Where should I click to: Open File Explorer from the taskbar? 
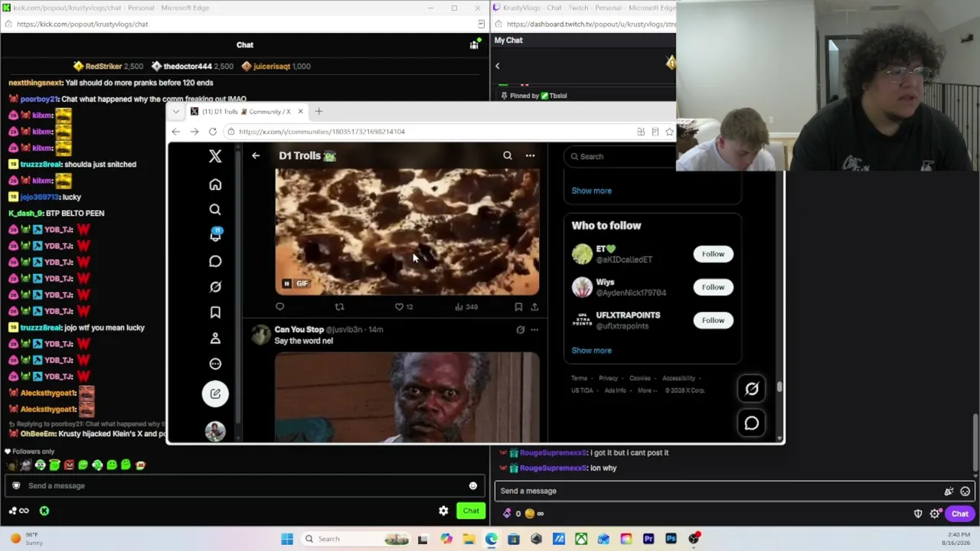(469, 540)
